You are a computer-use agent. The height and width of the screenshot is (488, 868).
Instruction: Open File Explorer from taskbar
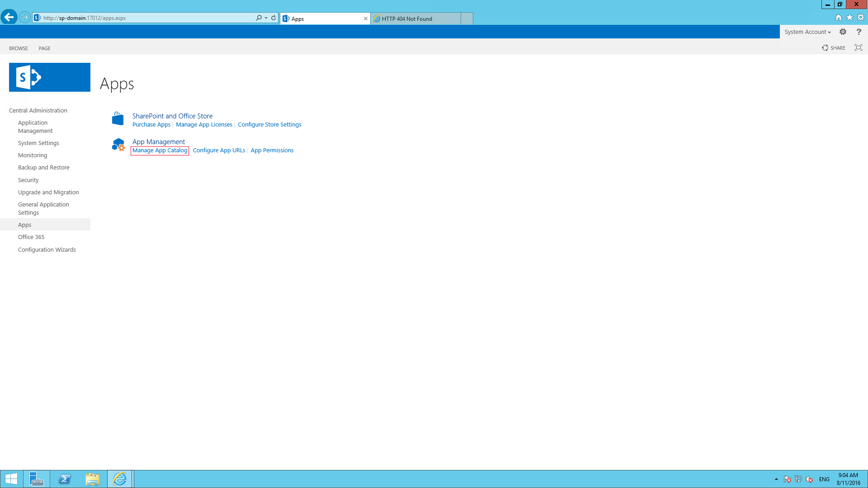[93, 479]
